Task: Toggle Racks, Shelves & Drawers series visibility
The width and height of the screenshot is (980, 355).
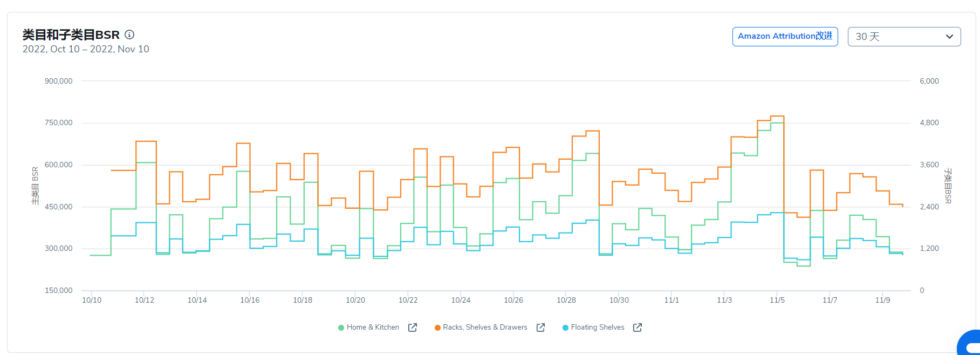Action: 485,327
